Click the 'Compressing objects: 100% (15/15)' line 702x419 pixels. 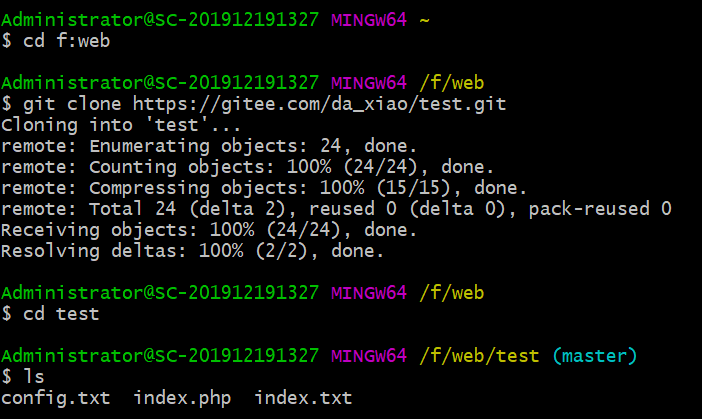[264, 188]
